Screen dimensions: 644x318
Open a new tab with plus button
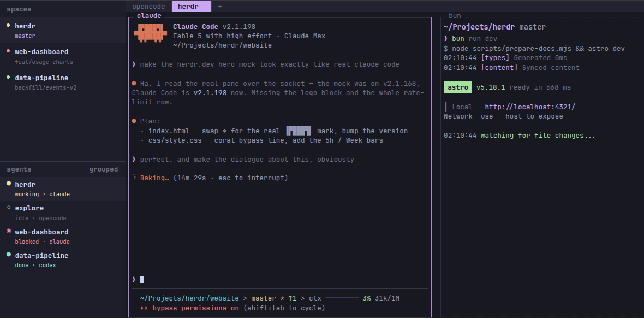(220, 7)
